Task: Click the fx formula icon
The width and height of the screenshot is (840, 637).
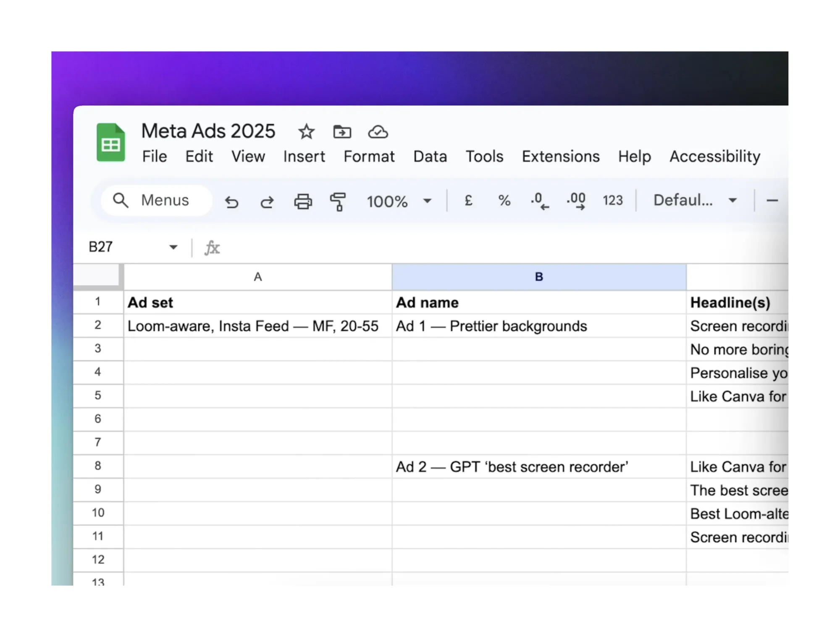Action: [212, 247]
